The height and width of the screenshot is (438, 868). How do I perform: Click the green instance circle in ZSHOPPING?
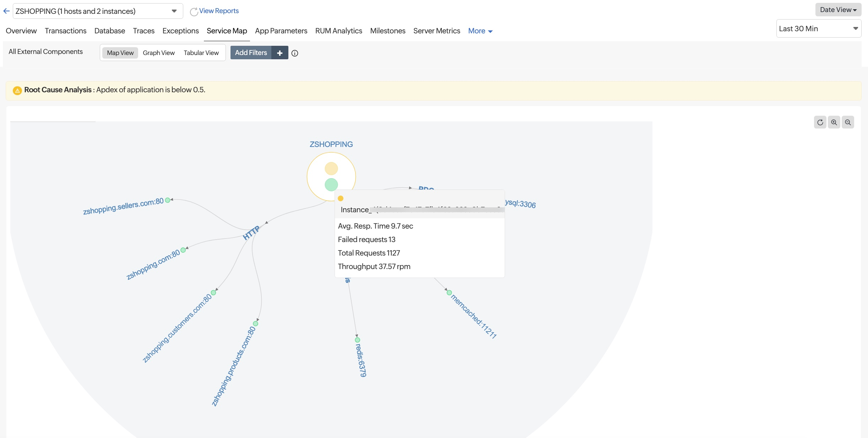(x=331, y=185)
